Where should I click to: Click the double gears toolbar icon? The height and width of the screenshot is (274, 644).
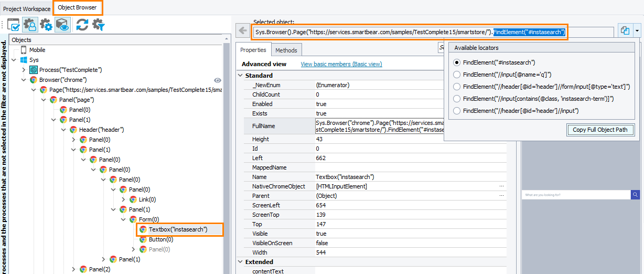point(46,25)
